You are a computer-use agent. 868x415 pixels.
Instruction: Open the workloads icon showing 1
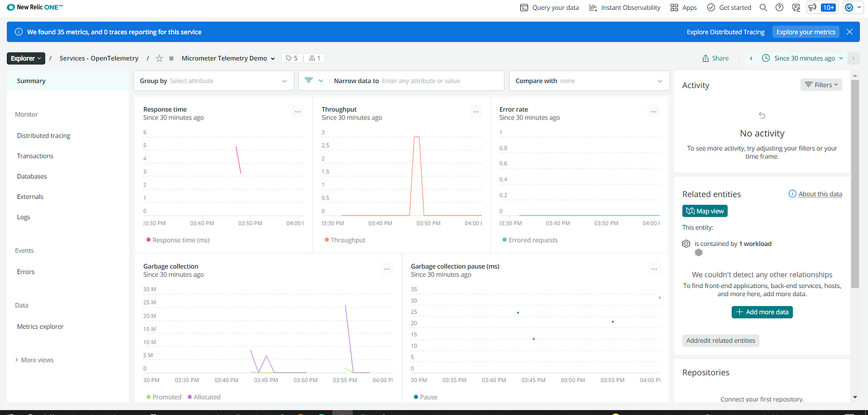pos(314,58)
